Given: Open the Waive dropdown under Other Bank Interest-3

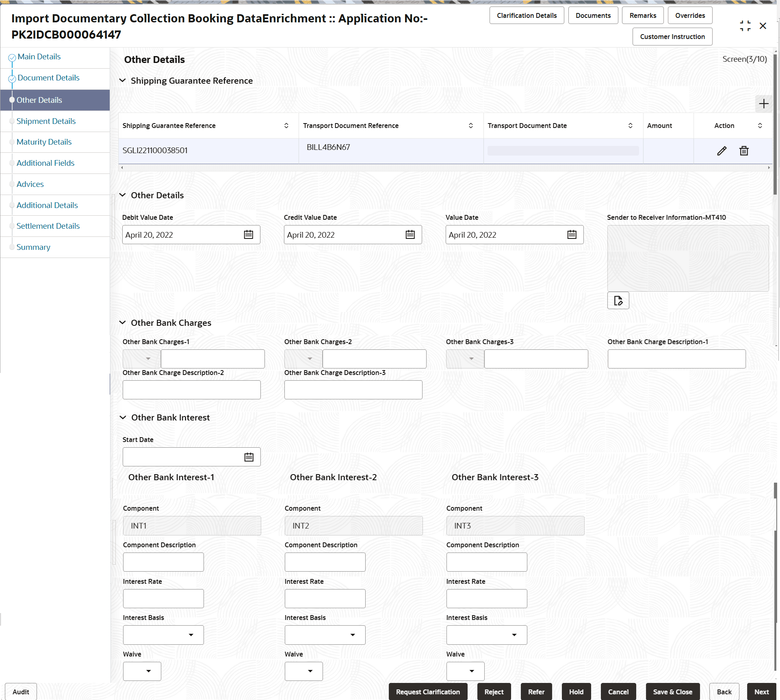Looking at the screenshot, I should pyautogui.click(x=471, y=671).
